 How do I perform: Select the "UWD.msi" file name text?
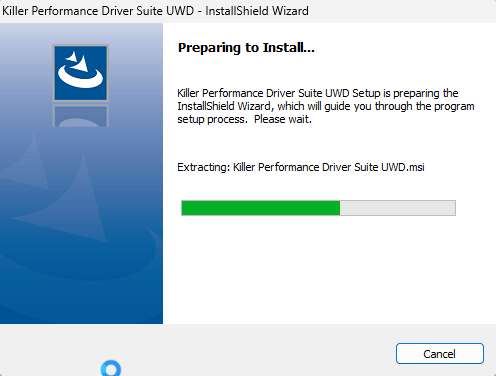(x=403, y=167)
